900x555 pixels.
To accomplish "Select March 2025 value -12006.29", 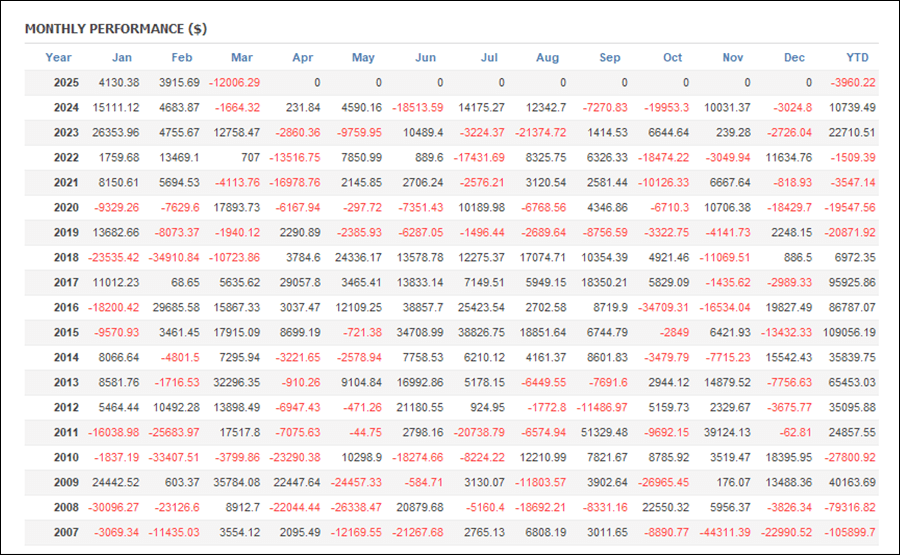I will coord(234,83).
